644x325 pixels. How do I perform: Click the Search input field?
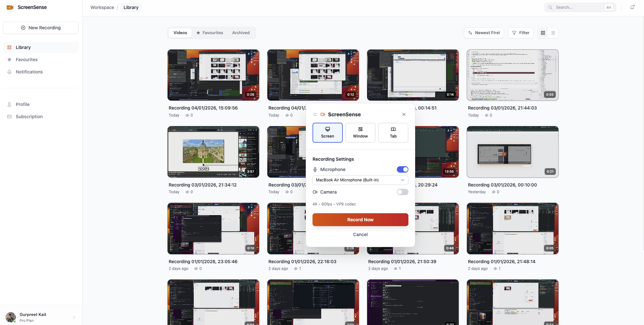click(578, 7)
